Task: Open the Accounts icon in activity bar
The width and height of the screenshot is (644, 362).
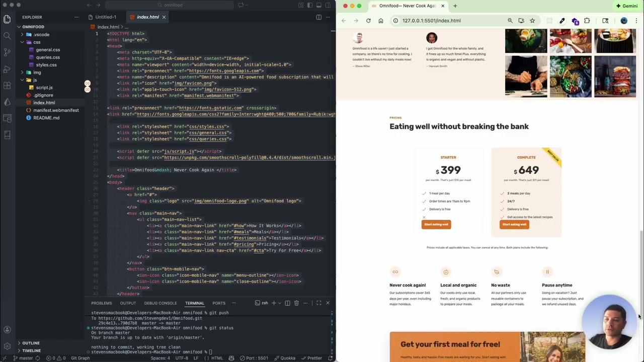Action: coord(7,330)
